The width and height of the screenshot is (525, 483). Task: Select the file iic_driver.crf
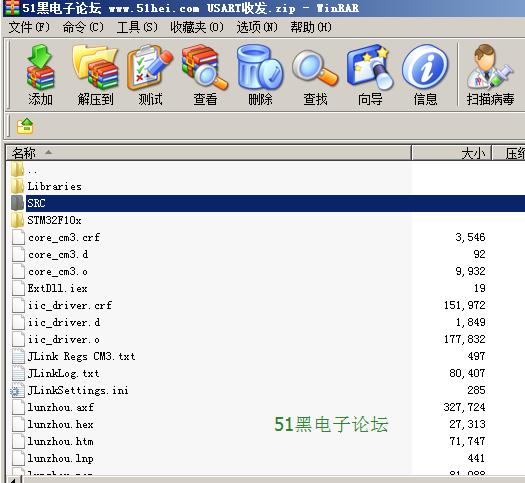point(70,306)
